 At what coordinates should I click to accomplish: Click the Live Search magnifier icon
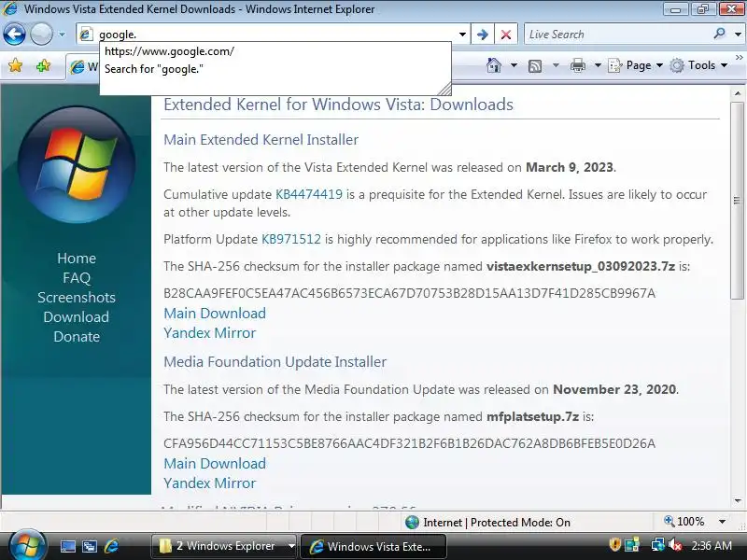point(719,34)
